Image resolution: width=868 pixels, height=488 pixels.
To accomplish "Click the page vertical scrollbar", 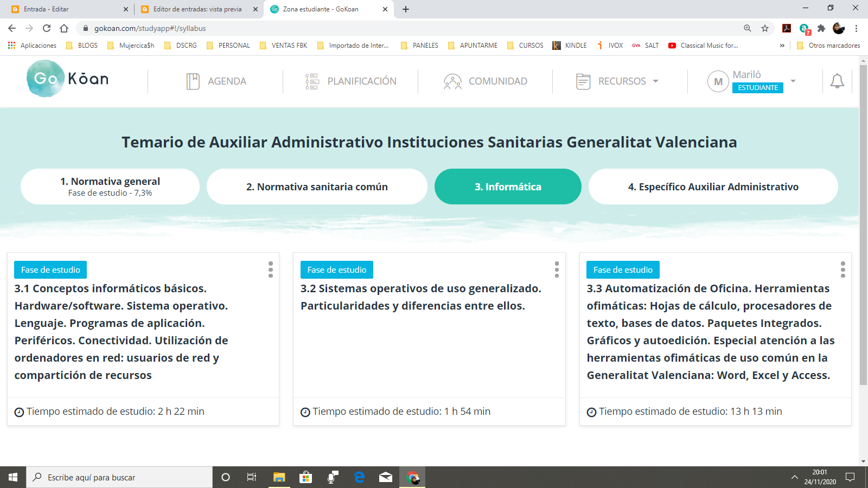I will pos(863,224).
